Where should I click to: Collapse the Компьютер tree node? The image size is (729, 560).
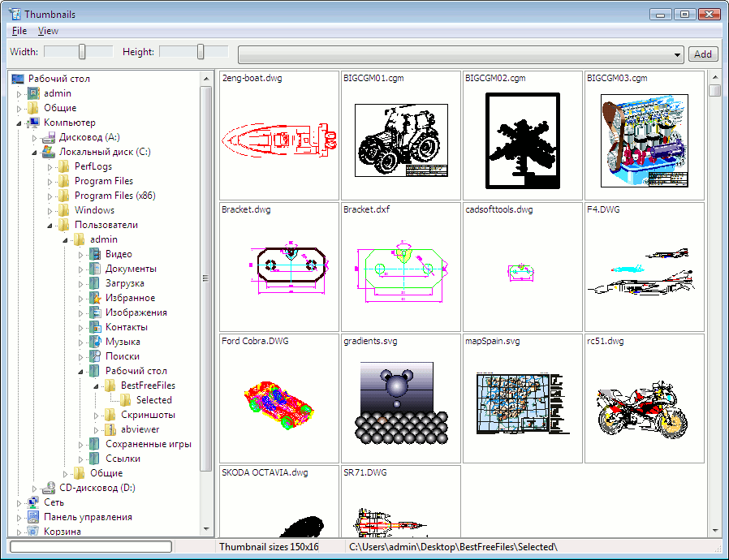point(19,123)
